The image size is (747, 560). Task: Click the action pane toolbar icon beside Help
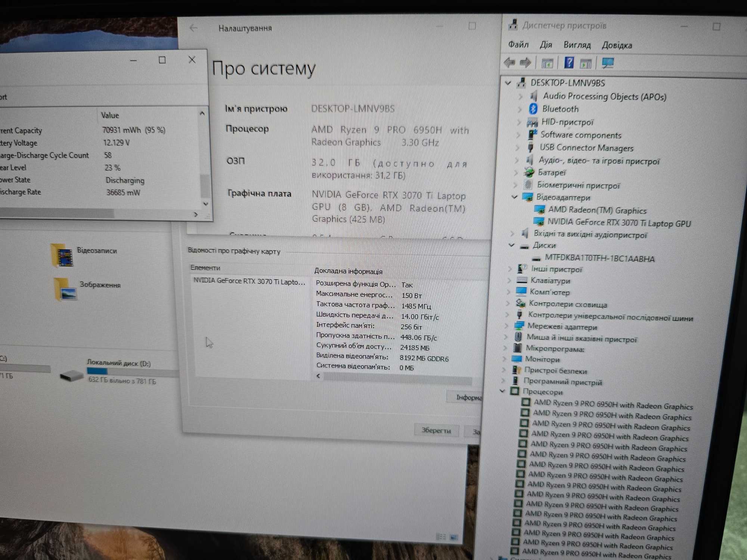tap(586, 64)
